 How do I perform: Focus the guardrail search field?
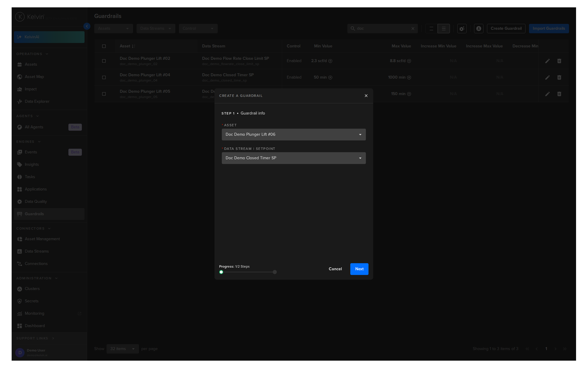click(383, 29)
